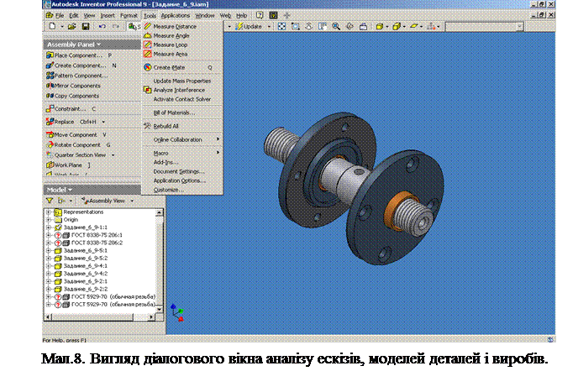Click the Look At icon
This screenshot has height=392, width=578.
(x=363, y=26)
